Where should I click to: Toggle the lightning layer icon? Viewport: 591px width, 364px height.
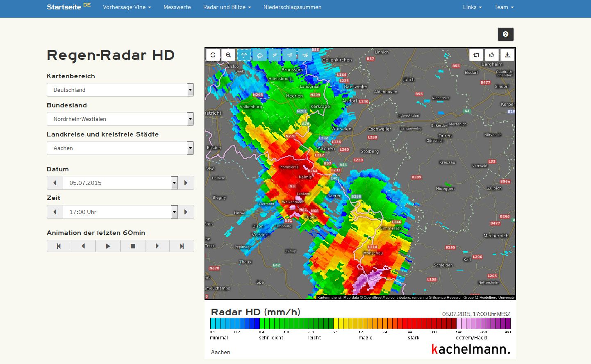click(x=275, y=55)
